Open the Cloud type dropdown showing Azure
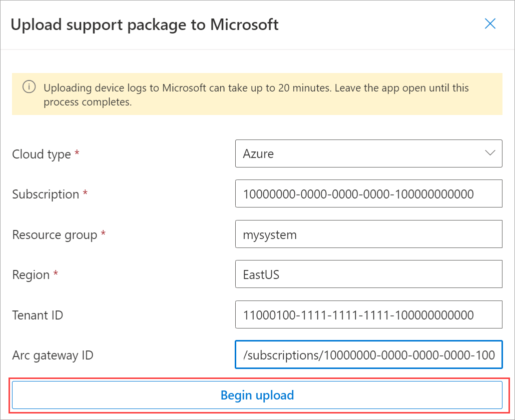 point(360,153)
